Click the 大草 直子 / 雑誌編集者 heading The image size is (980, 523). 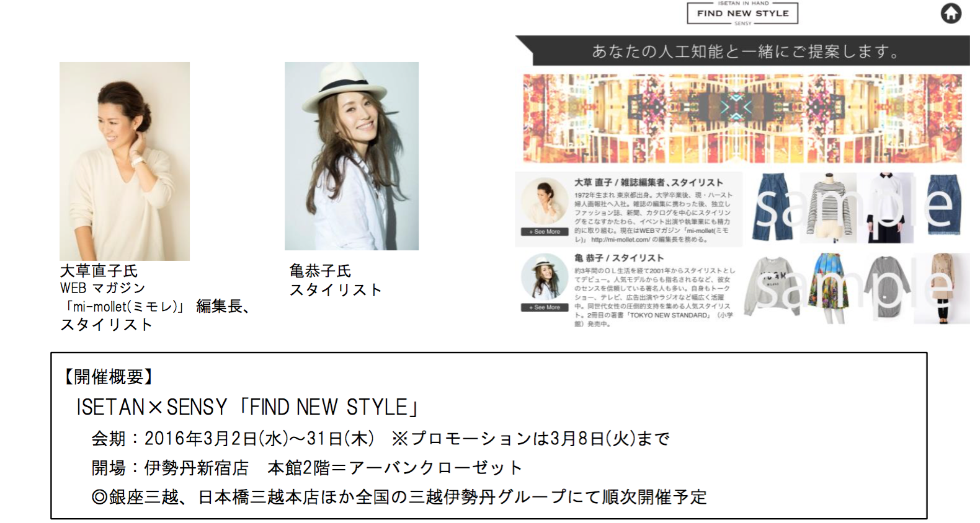click(648, 183)
